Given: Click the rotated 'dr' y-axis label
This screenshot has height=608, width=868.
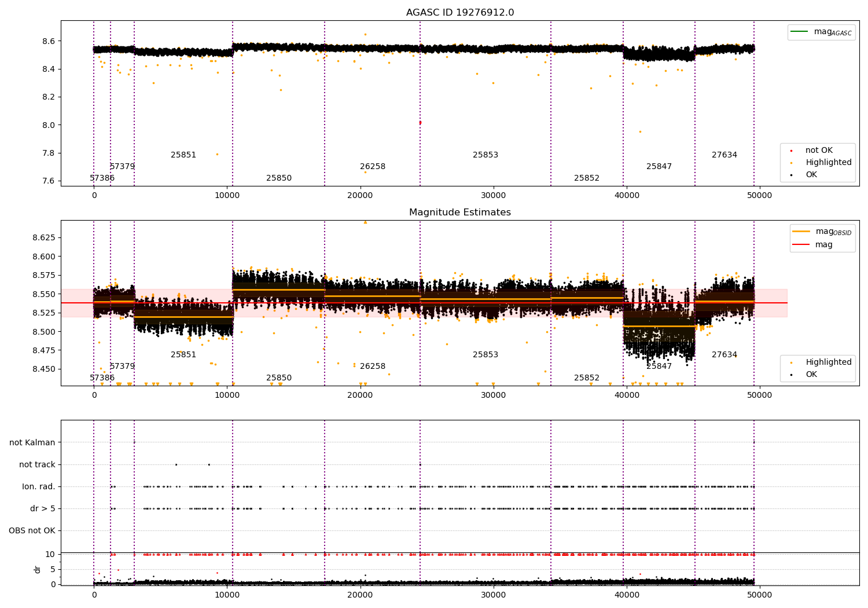Looking at the screenshot, I should (38, 569).
